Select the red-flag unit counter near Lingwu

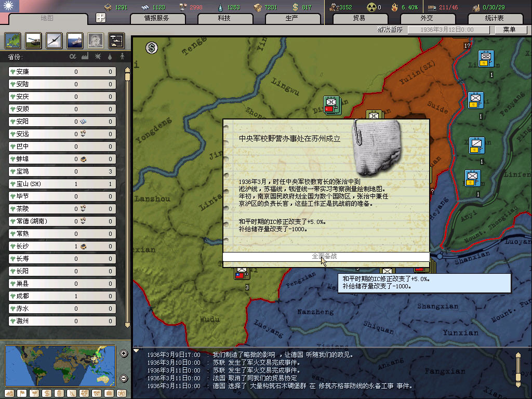[331, 105]
